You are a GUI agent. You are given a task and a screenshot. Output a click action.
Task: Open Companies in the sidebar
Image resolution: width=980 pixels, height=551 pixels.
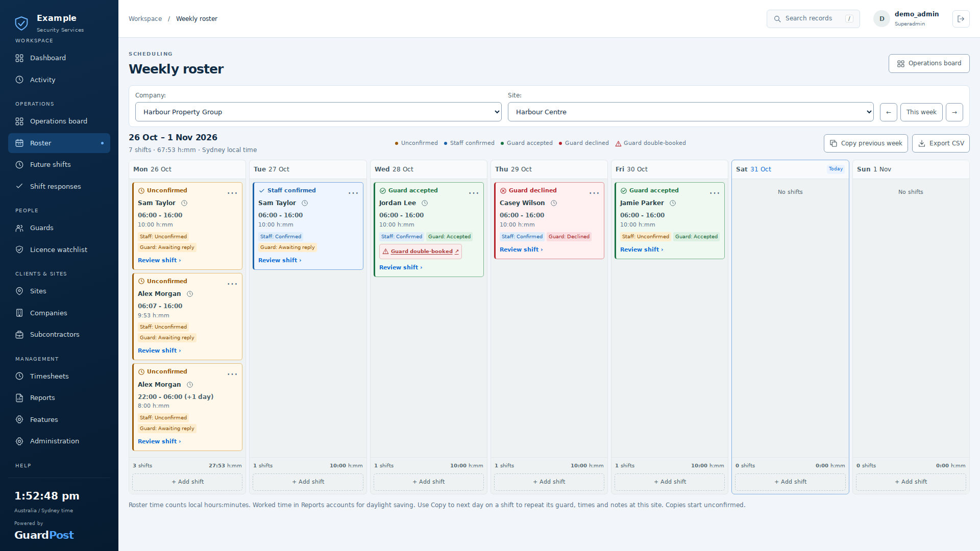point(59,313)
